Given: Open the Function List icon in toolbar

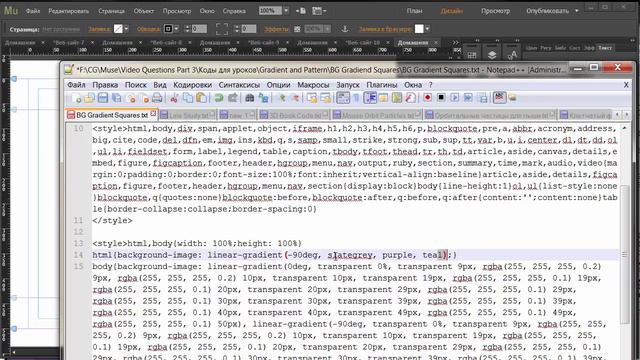Looking at the screenshot, I should point(410,98).
